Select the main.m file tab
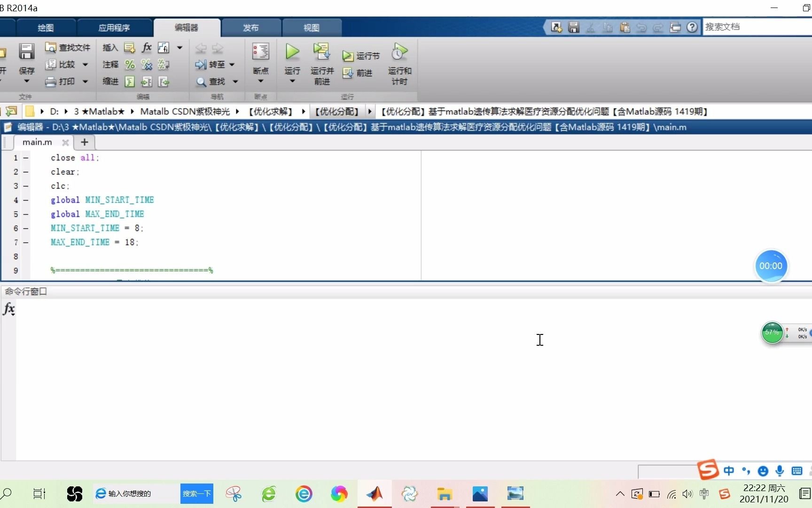 click(37, 142)
